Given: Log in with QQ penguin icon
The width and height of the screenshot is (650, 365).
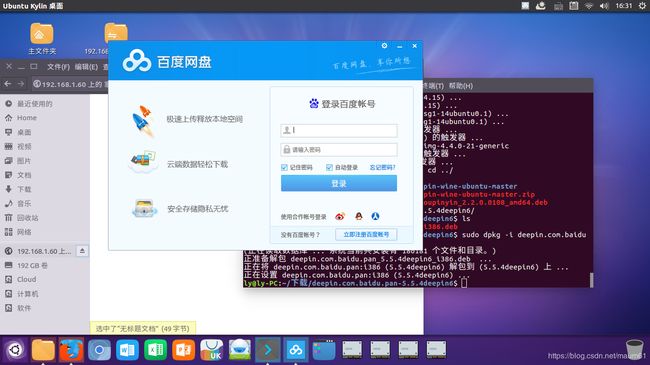Looking at the screenshot, I should [x=359, y=216].
